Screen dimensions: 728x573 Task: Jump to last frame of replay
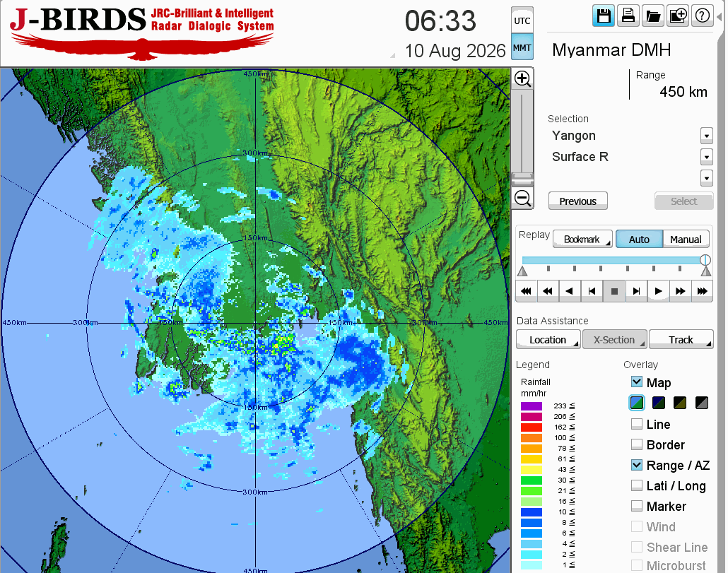click(702, 291)
